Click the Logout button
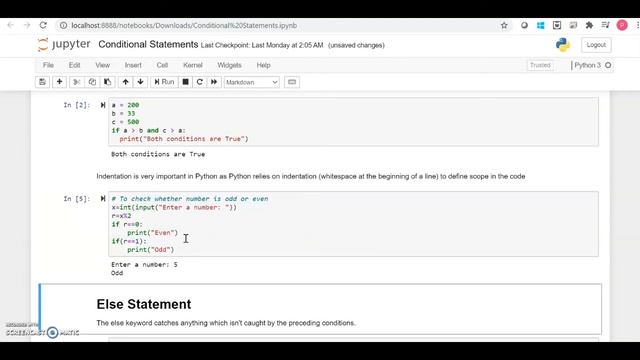640x360 pixels. click(x=596, y=45)
